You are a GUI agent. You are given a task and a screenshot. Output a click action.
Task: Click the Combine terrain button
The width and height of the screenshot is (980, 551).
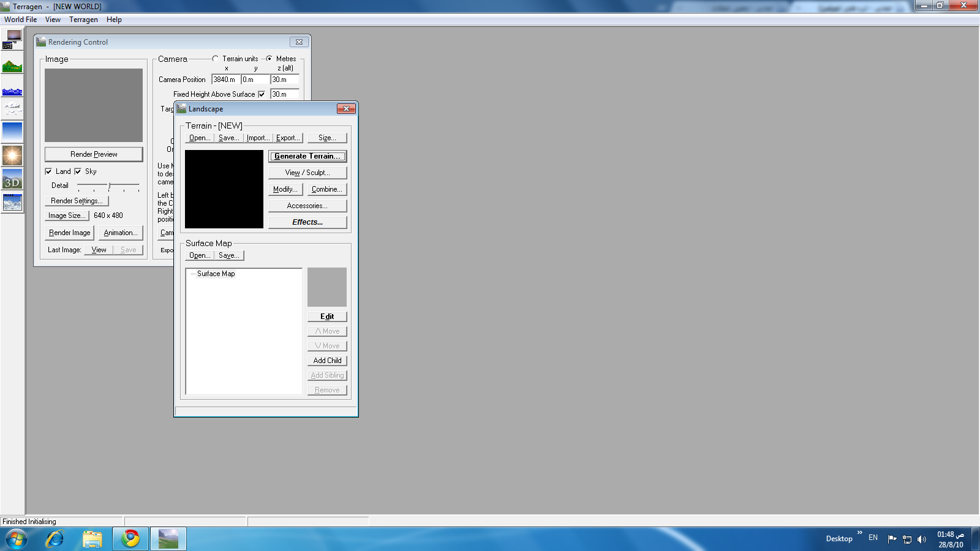[x=327, y=189]
